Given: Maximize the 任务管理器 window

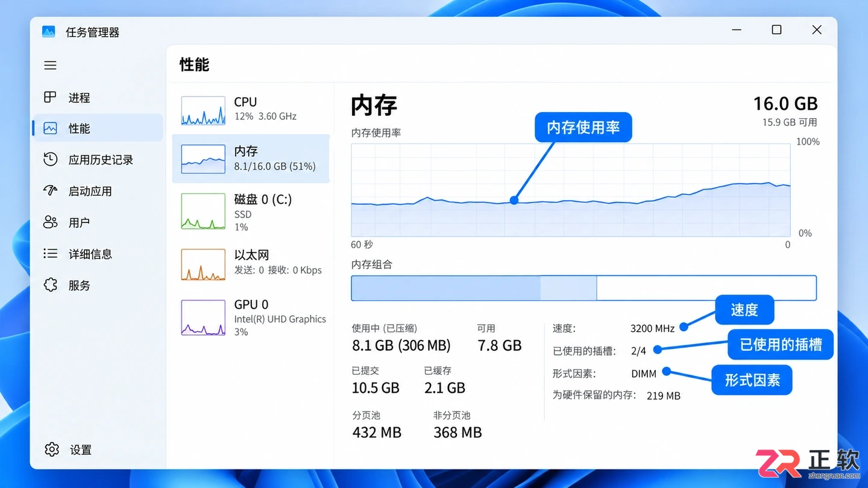Looking at the screenshot, I should [x=776, y=30].
